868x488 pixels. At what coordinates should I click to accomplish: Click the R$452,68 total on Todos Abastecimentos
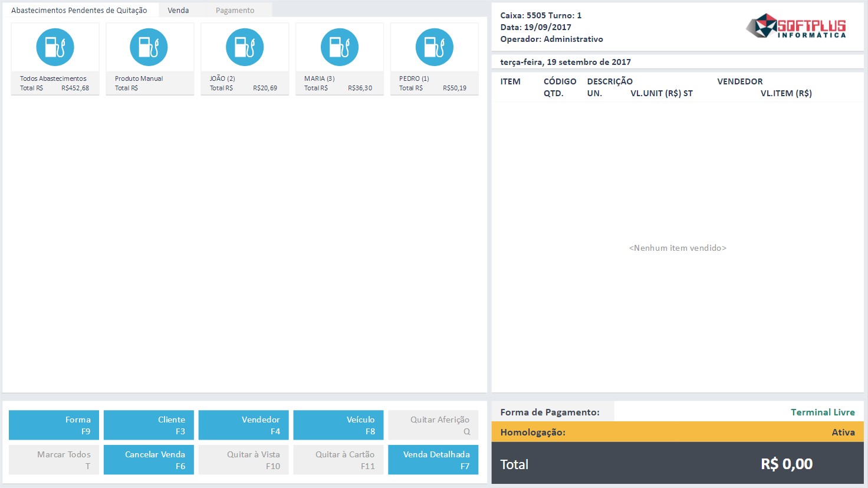[75, 88]
